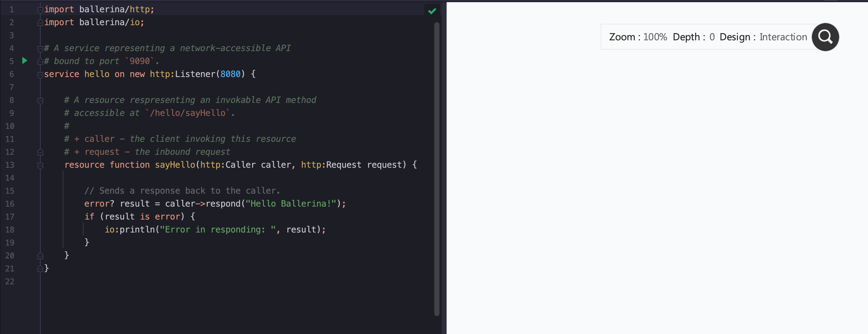Viewport: 868px width, 334px height.
Task: Click the service keyword on line 6
Action: [x=62, y=74]
